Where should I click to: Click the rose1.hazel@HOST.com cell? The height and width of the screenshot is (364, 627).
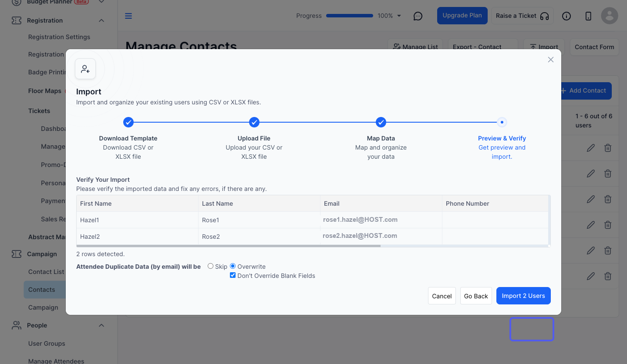[x=381, y=220]
